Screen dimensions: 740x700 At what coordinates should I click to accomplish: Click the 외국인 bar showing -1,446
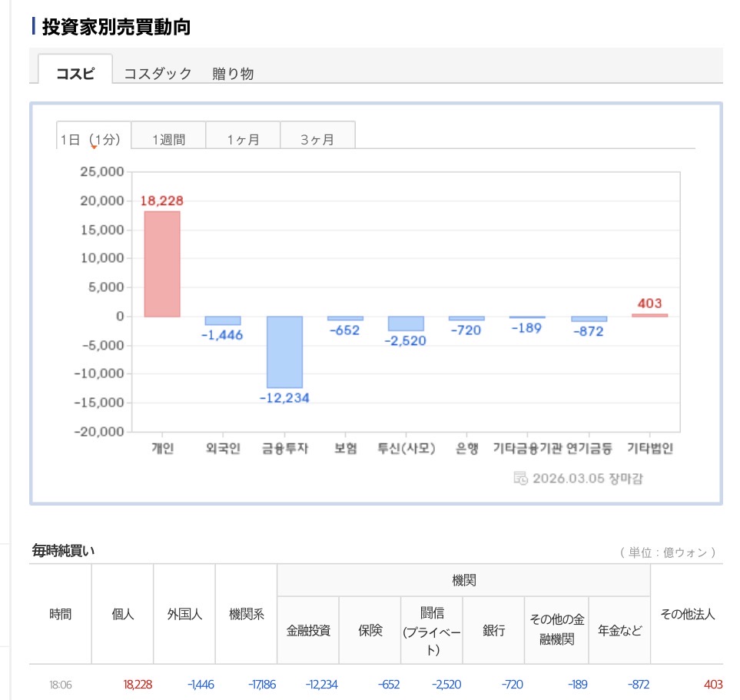pos(223,320)
